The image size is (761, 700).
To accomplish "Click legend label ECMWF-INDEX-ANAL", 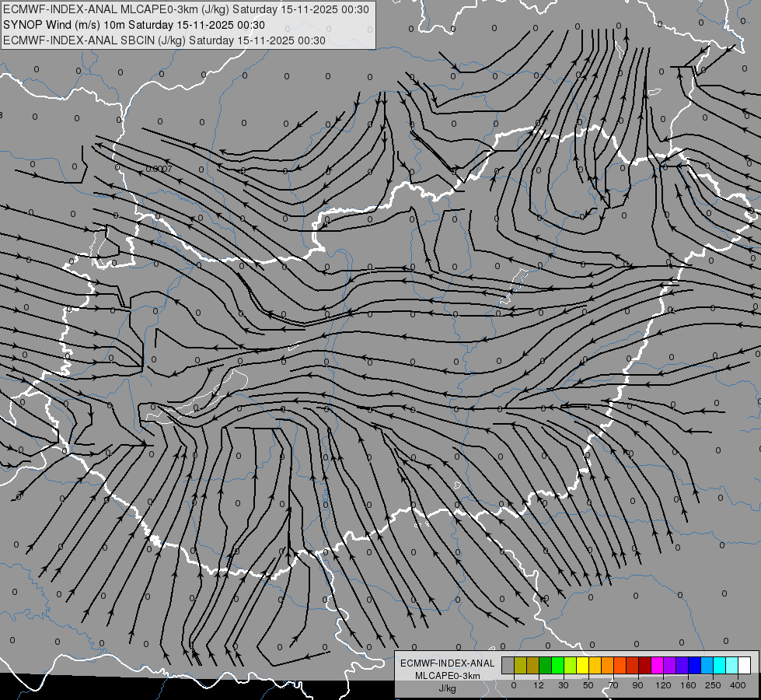I will (x=448, y=663).
